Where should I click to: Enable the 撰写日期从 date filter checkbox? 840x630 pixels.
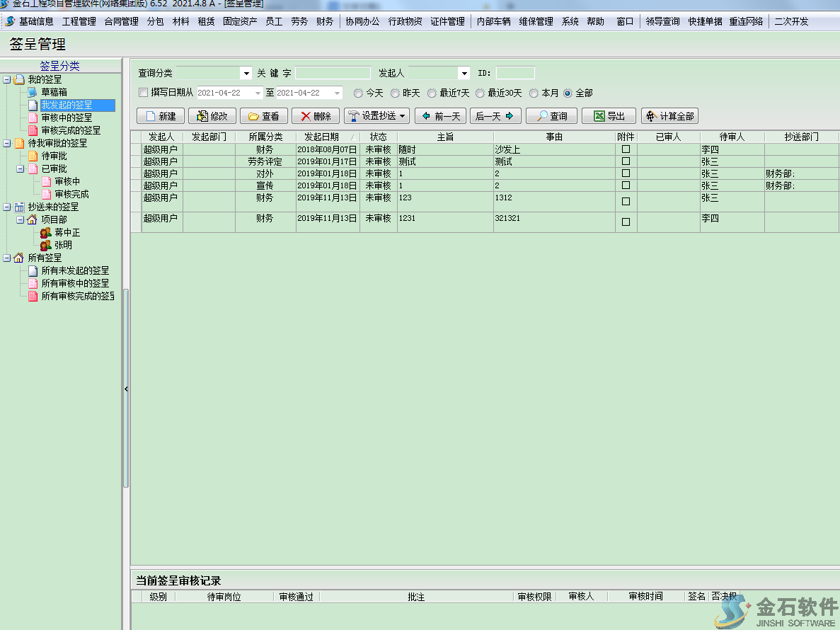(144, 93)
